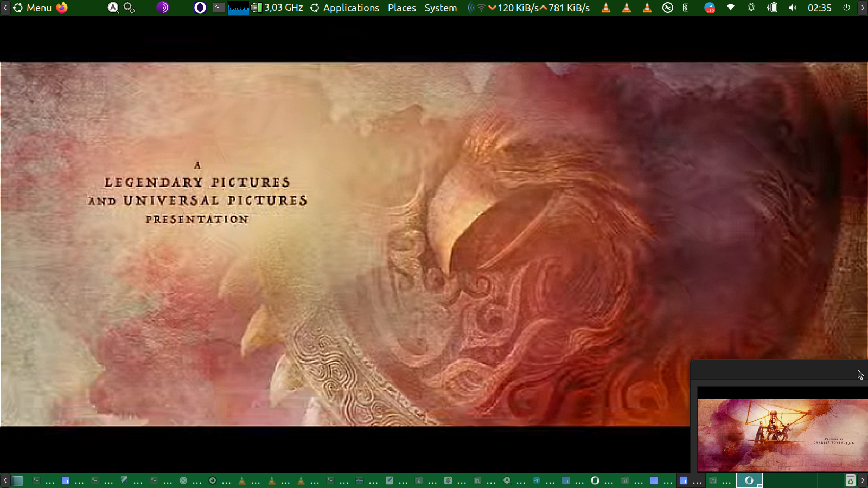Image resolution: width=868 pixels, height=488 pixels.
Task: Hide bottom panel with its right arrow
Action: 863,480
